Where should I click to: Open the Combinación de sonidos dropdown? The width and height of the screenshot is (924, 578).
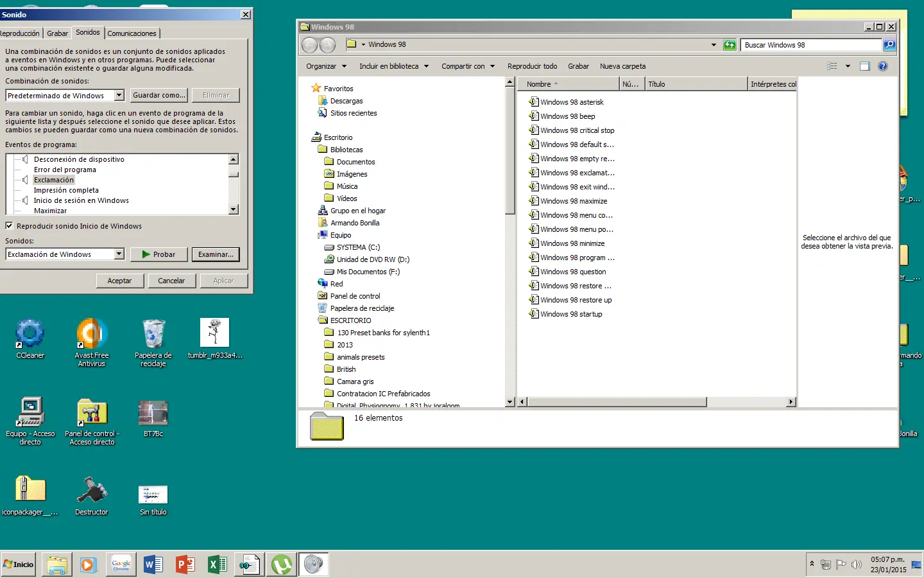click(119, 95)
